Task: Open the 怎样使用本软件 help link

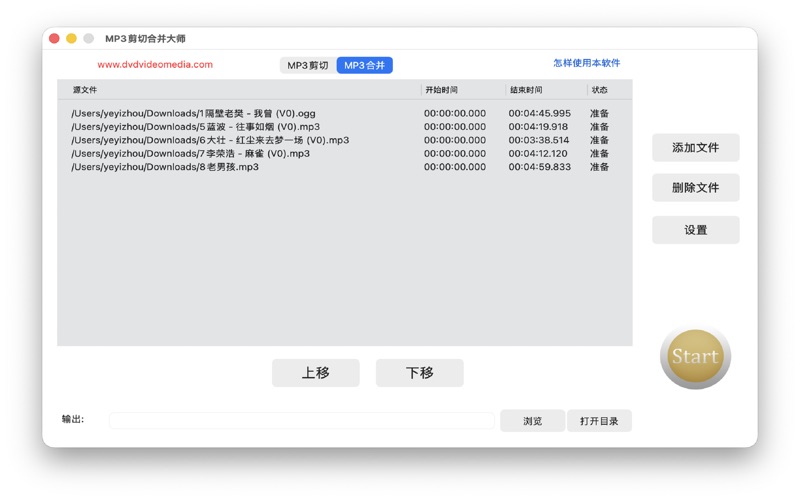Action: [x=586, y=63]
